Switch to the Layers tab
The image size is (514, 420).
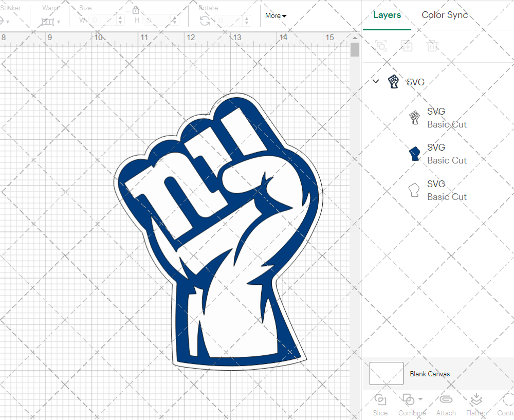click(x=387, y=15)
